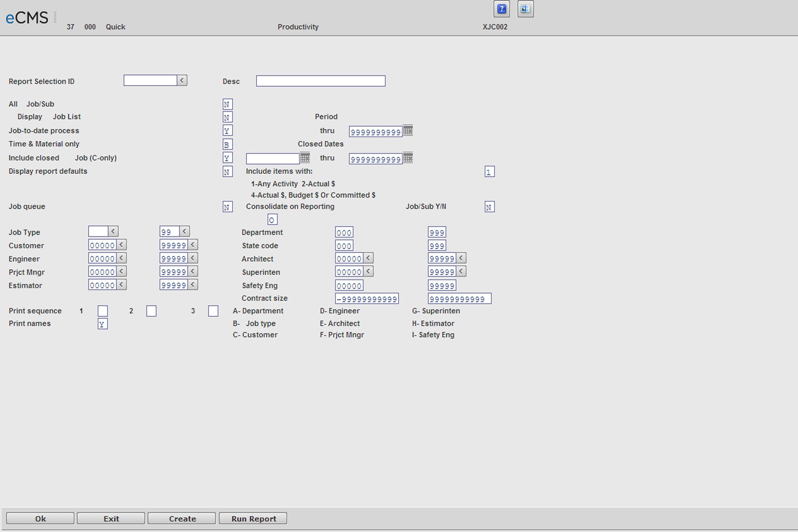Open lookup for ending Superinten field
This screenshot has height=532, width=798.
click(x=461, y=272)
